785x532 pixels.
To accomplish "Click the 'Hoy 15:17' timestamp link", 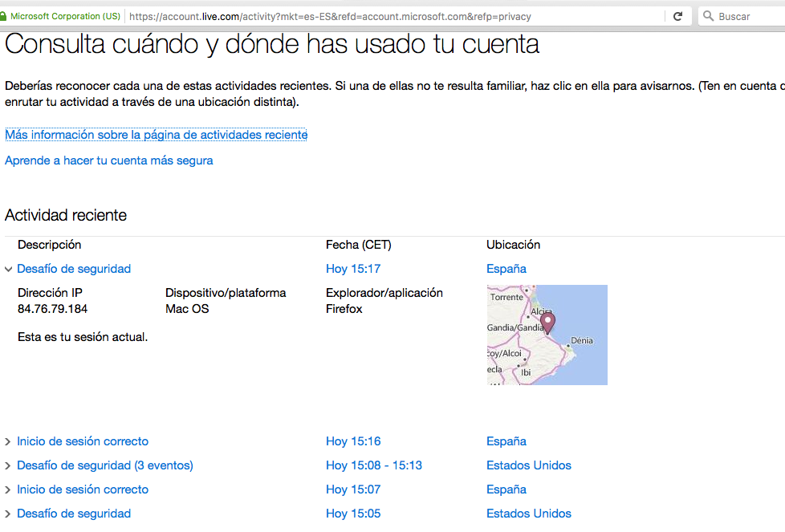I will pyautogui.click(x=353, y=269).
